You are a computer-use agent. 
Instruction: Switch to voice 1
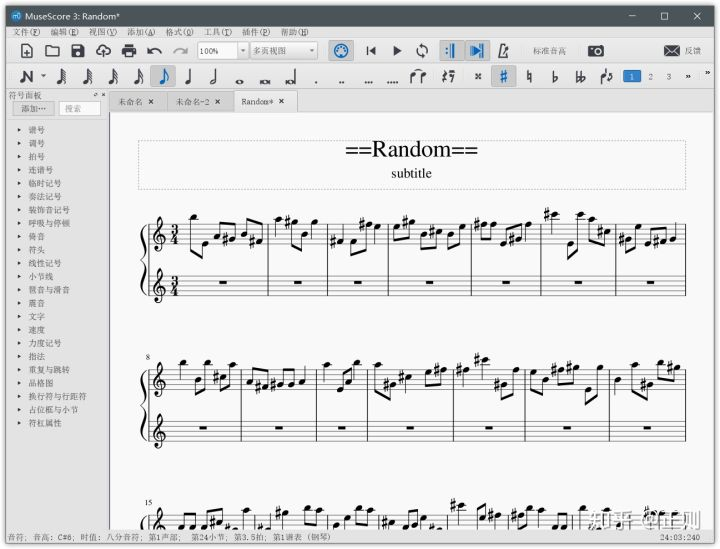(631, 77)
